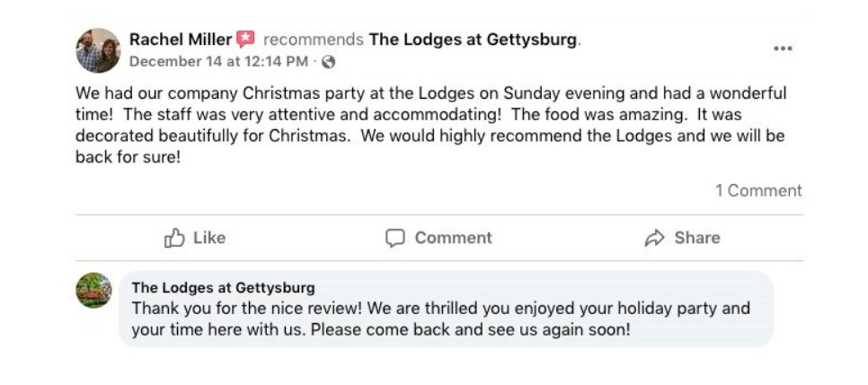The height and width of the screenshot is (385, 868).
Task: Open Rachel Miller's profile picture
Action: pos(98,50)
